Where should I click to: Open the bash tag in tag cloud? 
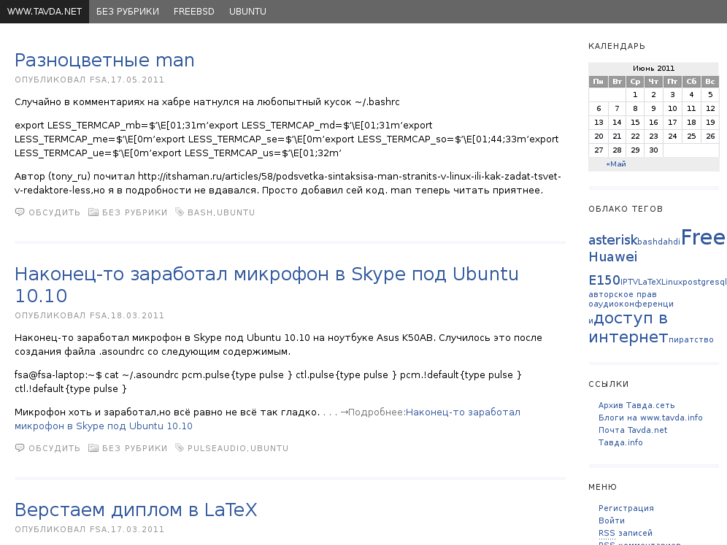pos(645,242)
